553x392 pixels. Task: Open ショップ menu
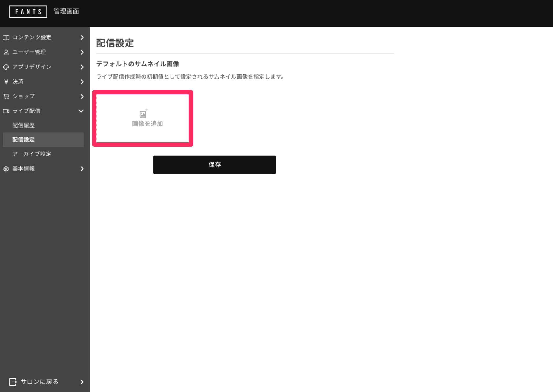click(23, 96)
